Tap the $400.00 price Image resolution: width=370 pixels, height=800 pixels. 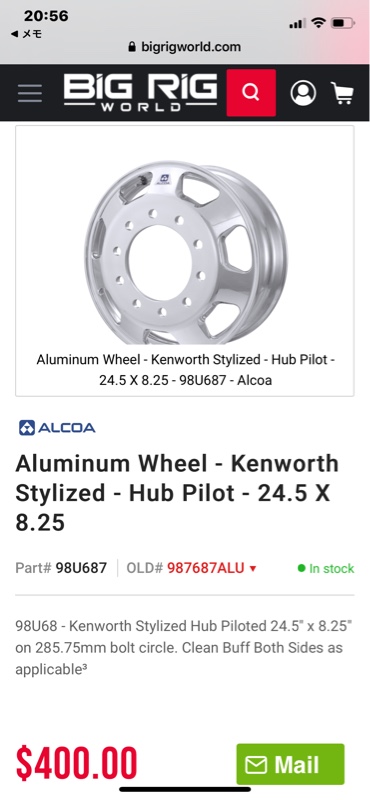[77, 763]
